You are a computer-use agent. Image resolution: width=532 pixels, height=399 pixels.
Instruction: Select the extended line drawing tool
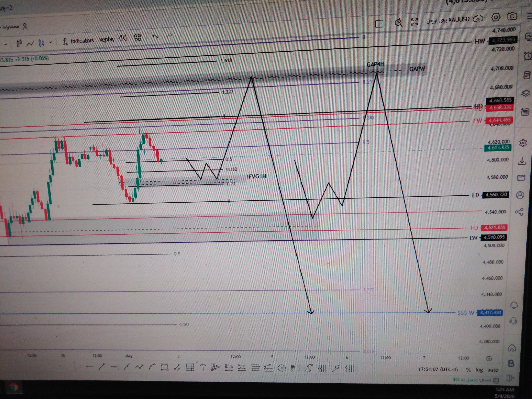coord(126,367)
